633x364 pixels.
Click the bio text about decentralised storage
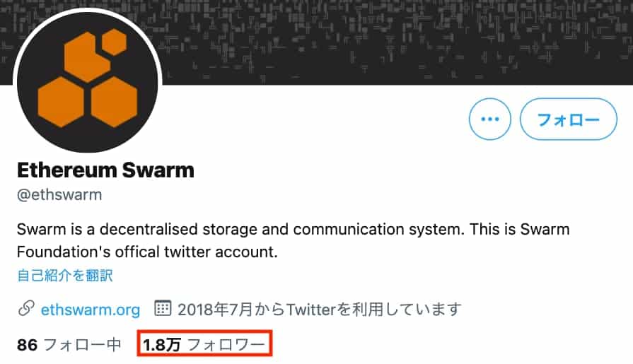click(293, 240)
